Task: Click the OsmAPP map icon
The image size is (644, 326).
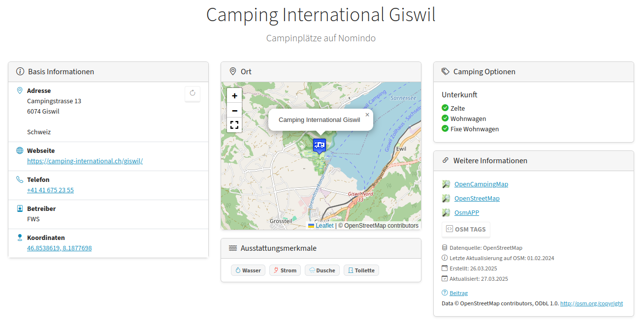Action: 446,212
